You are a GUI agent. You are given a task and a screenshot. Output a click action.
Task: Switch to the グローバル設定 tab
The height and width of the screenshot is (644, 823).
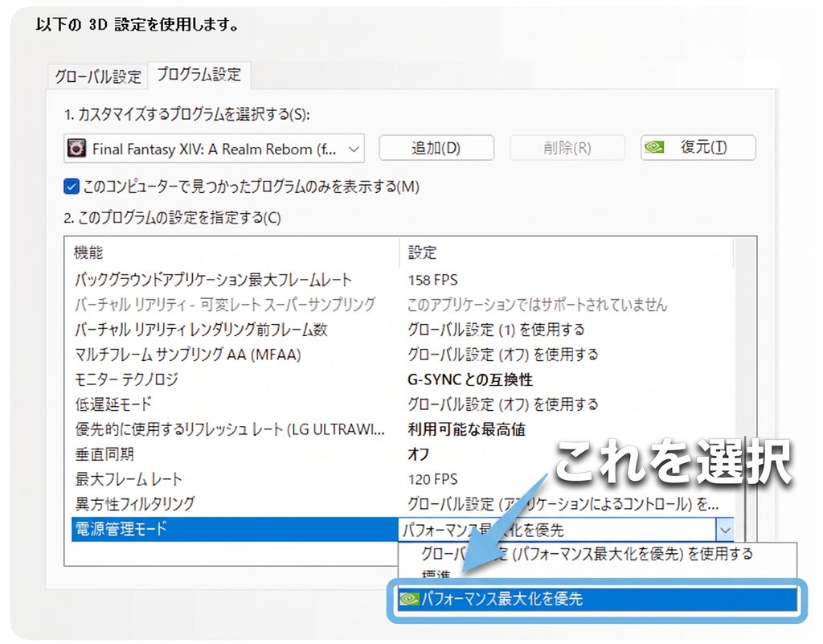(x=98, y=76)
